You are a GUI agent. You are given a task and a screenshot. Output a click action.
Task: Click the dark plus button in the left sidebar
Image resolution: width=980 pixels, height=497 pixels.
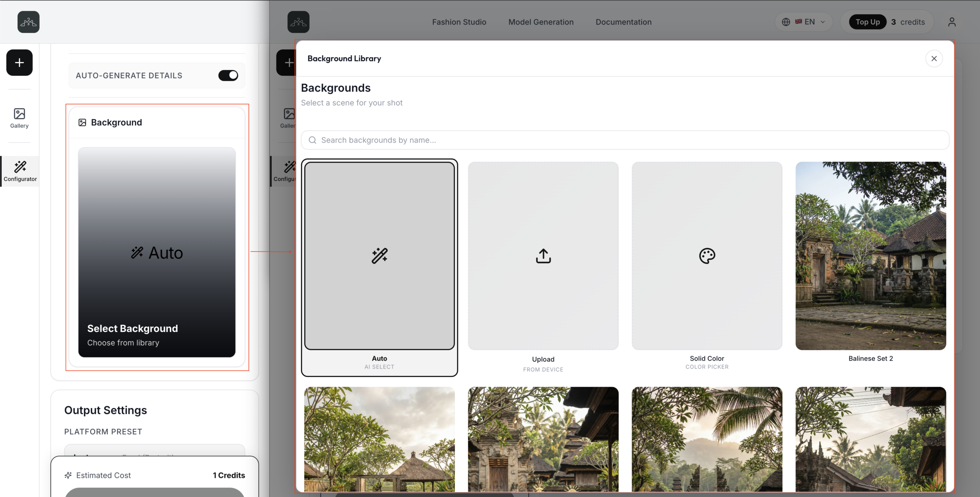tap(20, 62)
